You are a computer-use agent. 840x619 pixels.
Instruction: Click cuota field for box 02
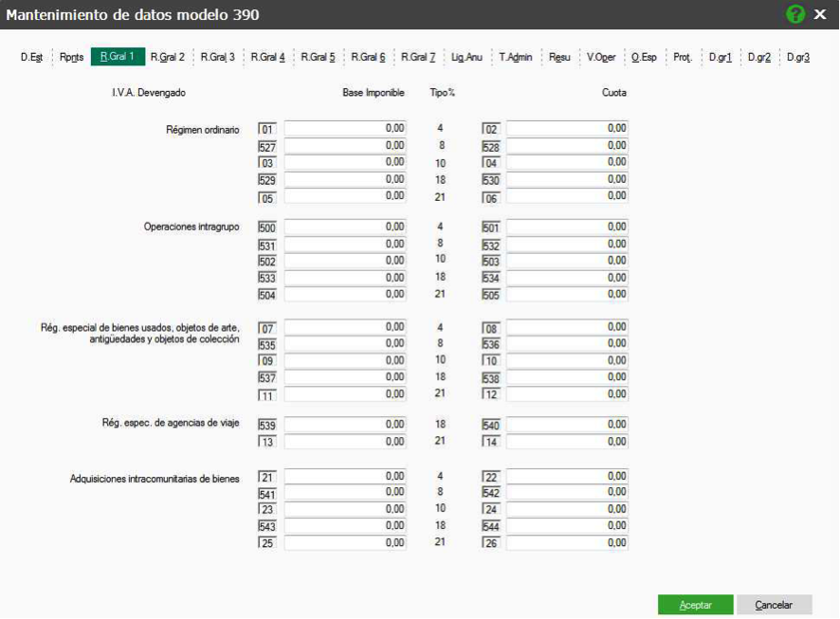(x=567, y=128)
